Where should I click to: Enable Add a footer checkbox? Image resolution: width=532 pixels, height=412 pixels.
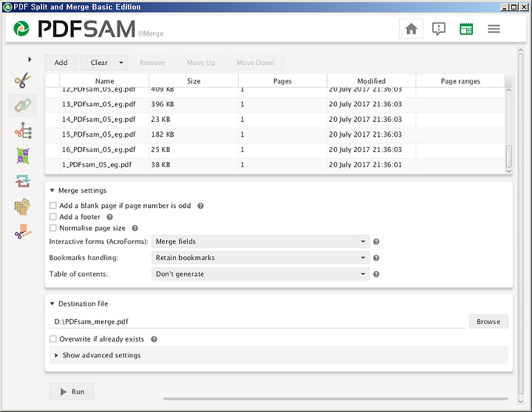[x=53, y=216]
